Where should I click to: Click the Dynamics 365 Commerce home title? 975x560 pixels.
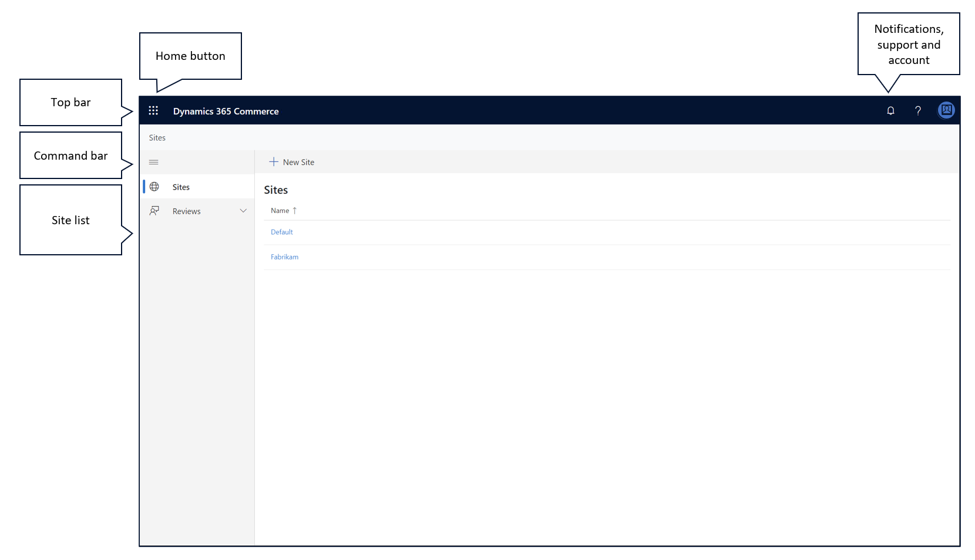click(x=226, y=111)
